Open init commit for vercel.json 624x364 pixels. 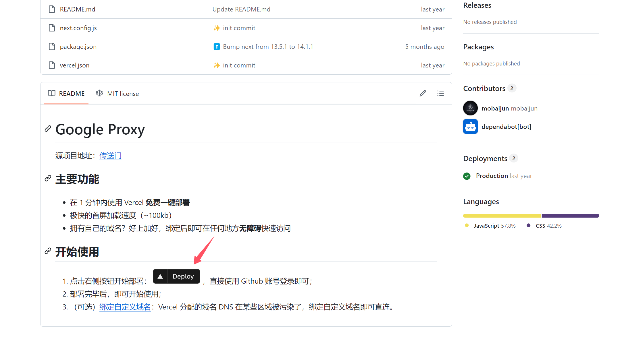point(239,65)
